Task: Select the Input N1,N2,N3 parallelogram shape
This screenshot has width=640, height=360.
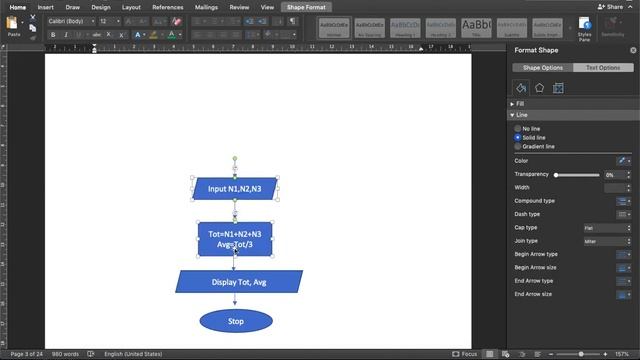Action: click(235, 189)
